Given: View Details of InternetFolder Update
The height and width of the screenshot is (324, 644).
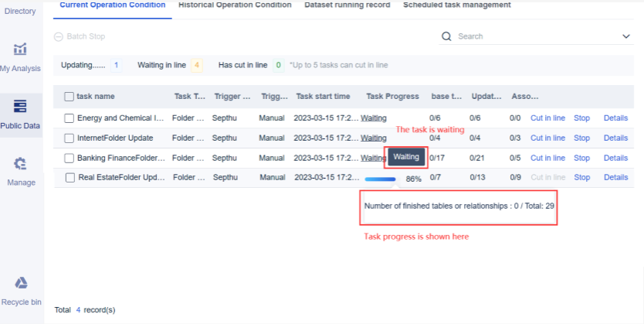Looking at the screenshot, I should click(615, 138).
